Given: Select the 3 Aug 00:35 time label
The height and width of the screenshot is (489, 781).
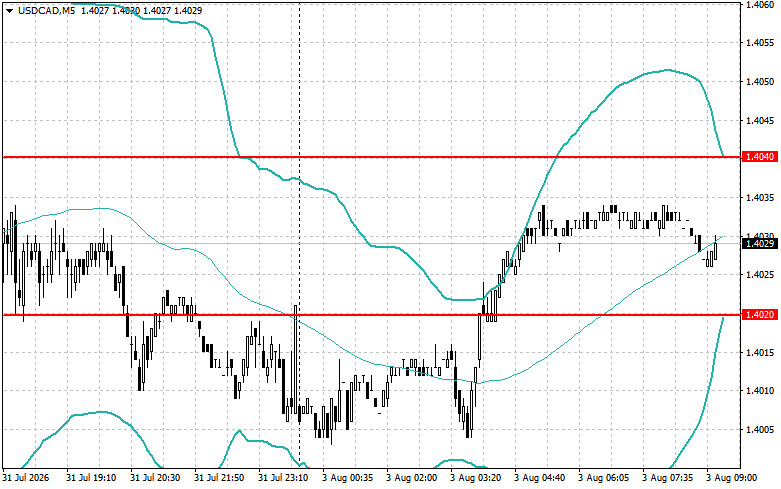Looking at the screenshot, I should click(348, 478).
